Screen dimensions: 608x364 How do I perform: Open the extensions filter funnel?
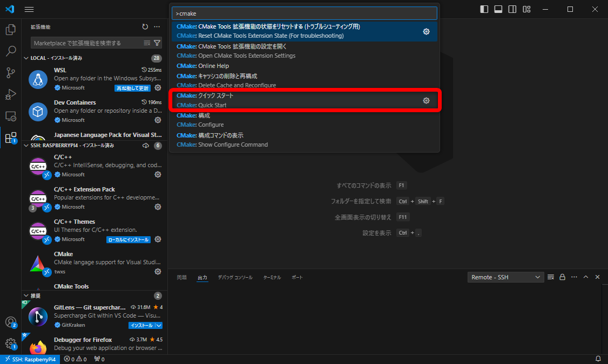(x=157, y=43)
